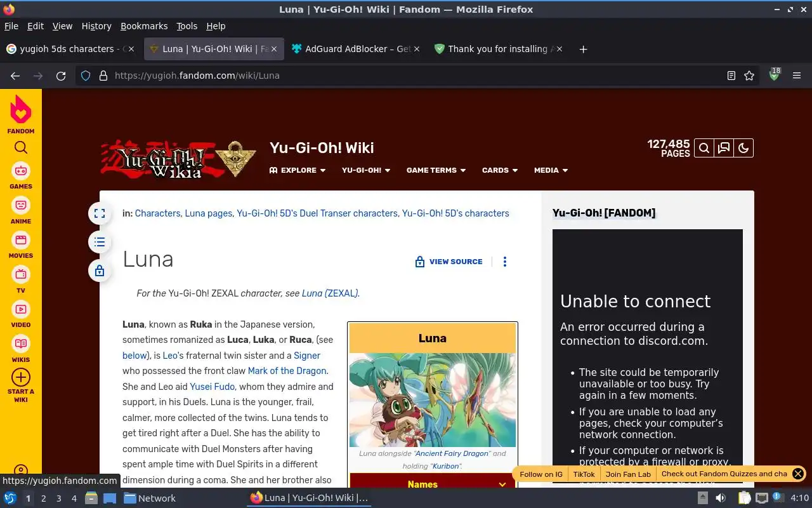The image size is (812, 508).
Task: Open the Luna infobox image
Action: (433, 400)
